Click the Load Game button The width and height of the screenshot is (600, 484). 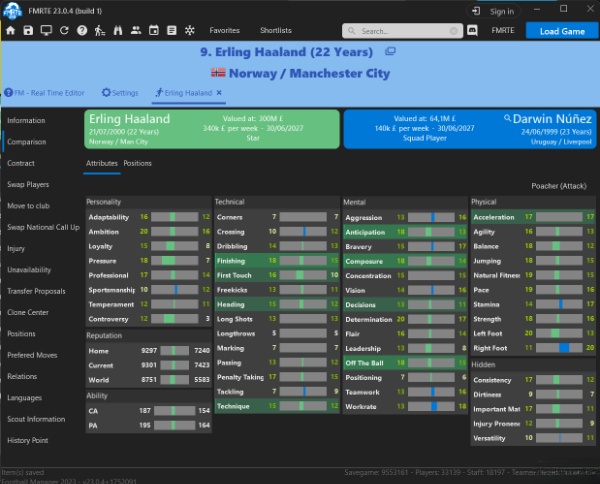pyautogui.click(x=562, y=31)
